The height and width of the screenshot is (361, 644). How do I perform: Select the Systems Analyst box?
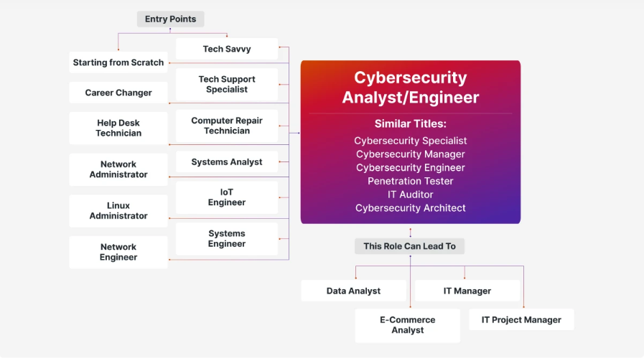coord(227,162)
